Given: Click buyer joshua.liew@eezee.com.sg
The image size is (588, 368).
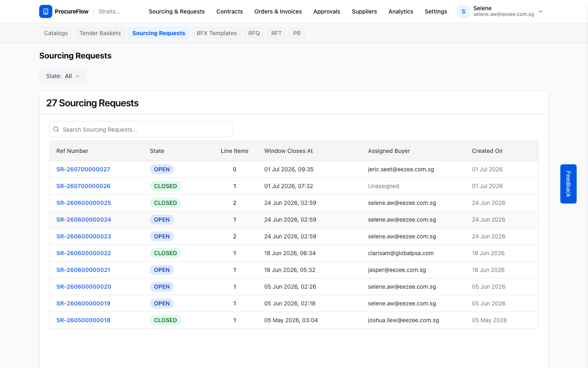Looking at the screenshot, I should coord(403,320).
